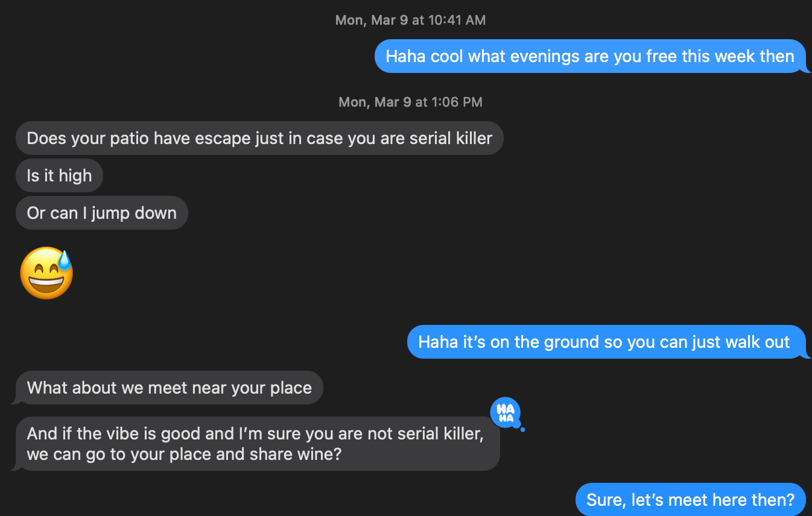Viewport: 812px width, 516px height.
Task: Select the 'Is it high' message bubble
Action: click(59, 176)
